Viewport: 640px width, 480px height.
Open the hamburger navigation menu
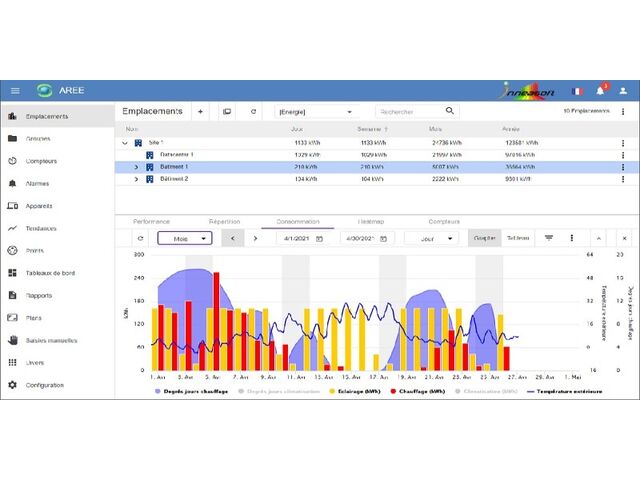tap(15, 90)
